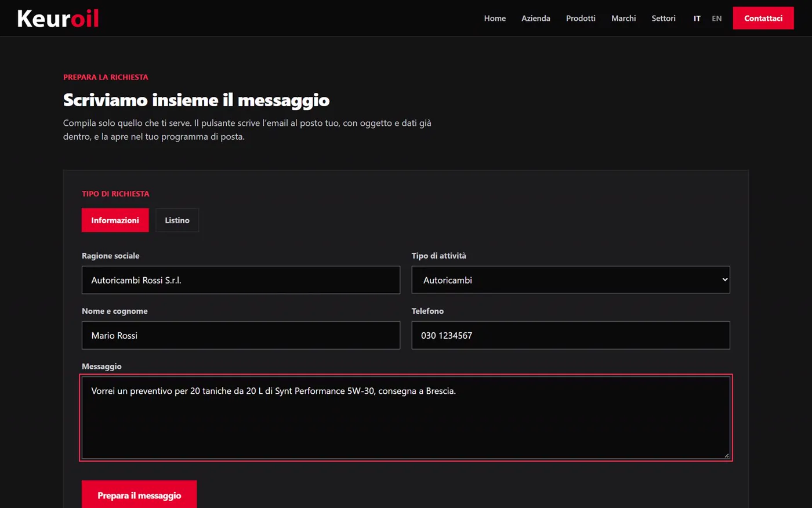Click the Prepara il messaggio button
812x508 pixels.
(139, 495)
